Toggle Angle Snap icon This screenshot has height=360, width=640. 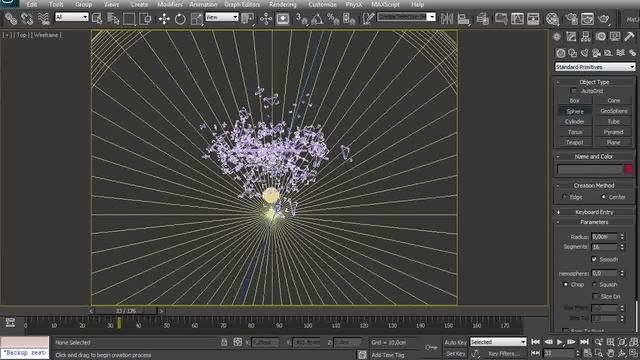pyautogui.click(x=317, y=19)
